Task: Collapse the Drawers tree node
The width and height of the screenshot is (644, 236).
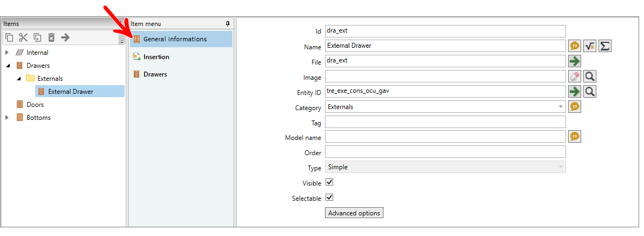Action: (x=8, y=66)
